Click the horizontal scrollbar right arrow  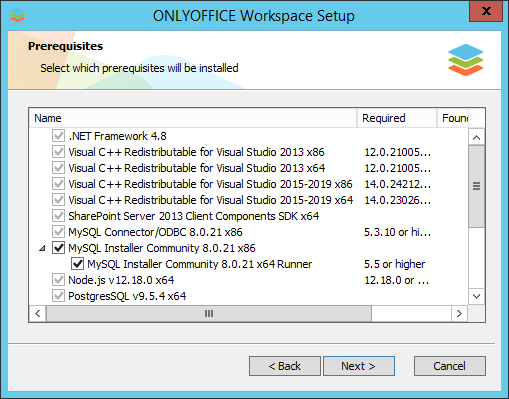pos(460,313)
